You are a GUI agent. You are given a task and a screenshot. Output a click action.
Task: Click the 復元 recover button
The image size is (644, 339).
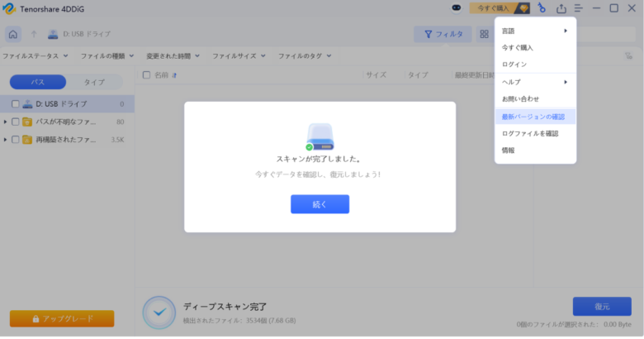pos(602,307)
